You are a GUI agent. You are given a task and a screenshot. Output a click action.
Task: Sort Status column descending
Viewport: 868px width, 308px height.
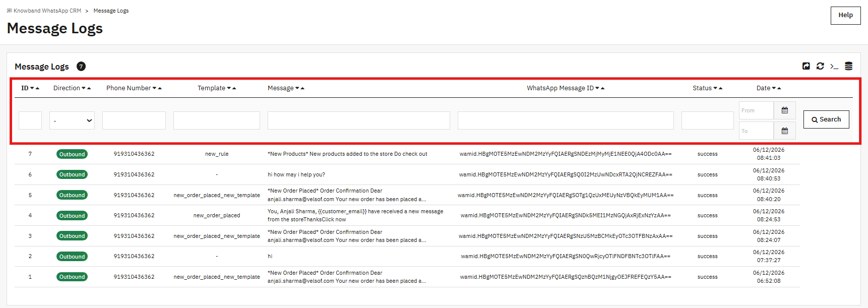click(x=715, y=88)
